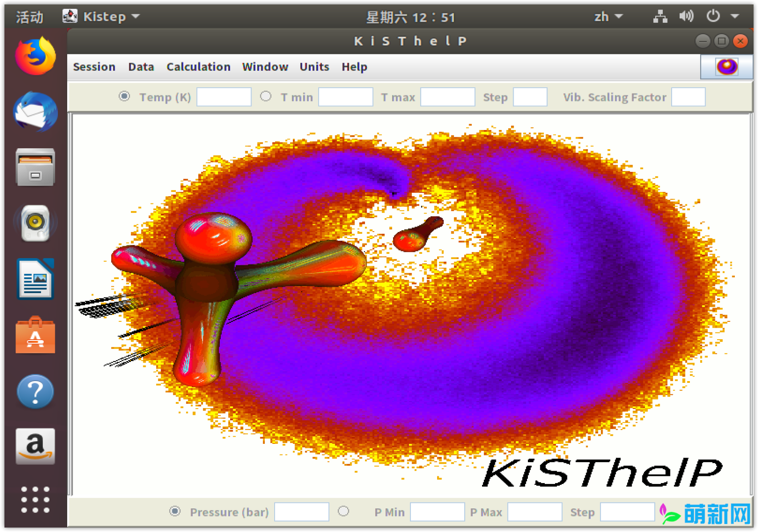The width and height of the screenshot is (758, 532).
Task: Open the Window menu
Action: click(x=265, y=67)
